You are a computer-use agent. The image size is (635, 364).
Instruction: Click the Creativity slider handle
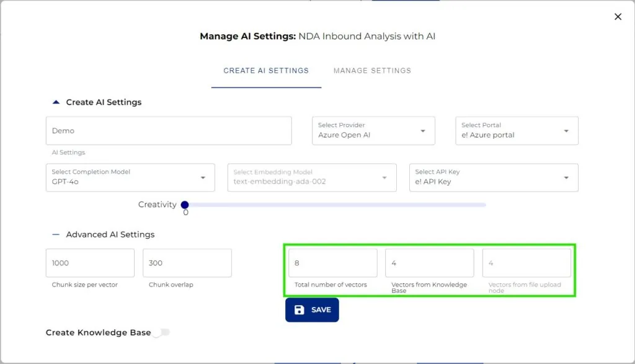185,205
